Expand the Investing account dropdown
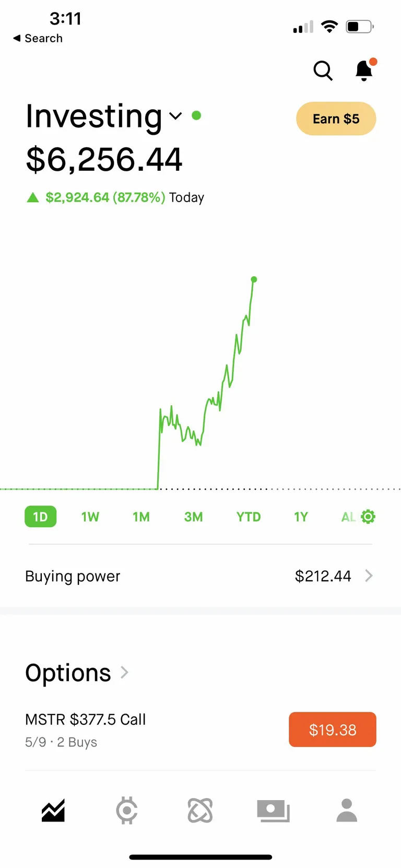401x868 pixels. pyautogui.click(x=176, y=116)
